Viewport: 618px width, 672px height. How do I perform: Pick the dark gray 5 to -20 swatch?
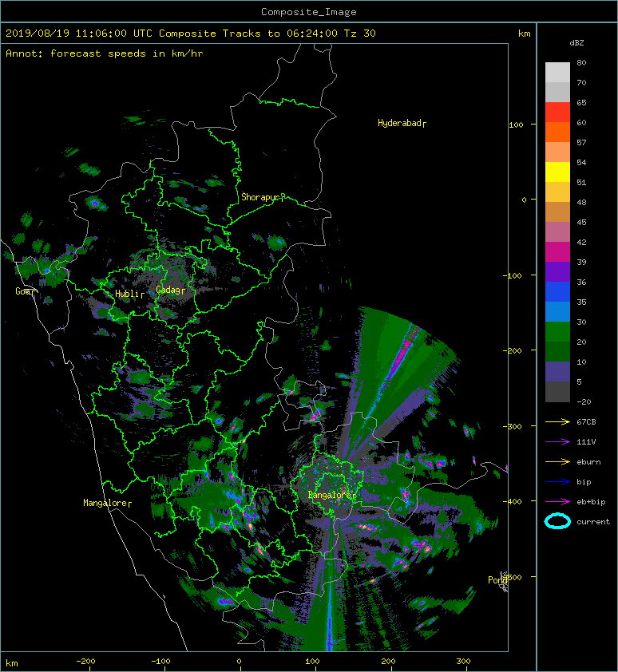(x=557, y=391)
